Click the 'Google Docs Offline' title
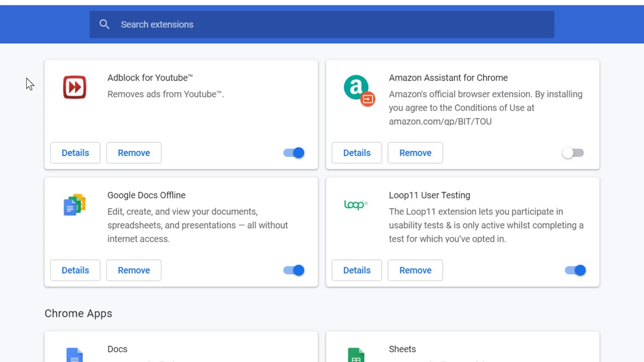Screen dimensions: 644x362 (146, 195)
